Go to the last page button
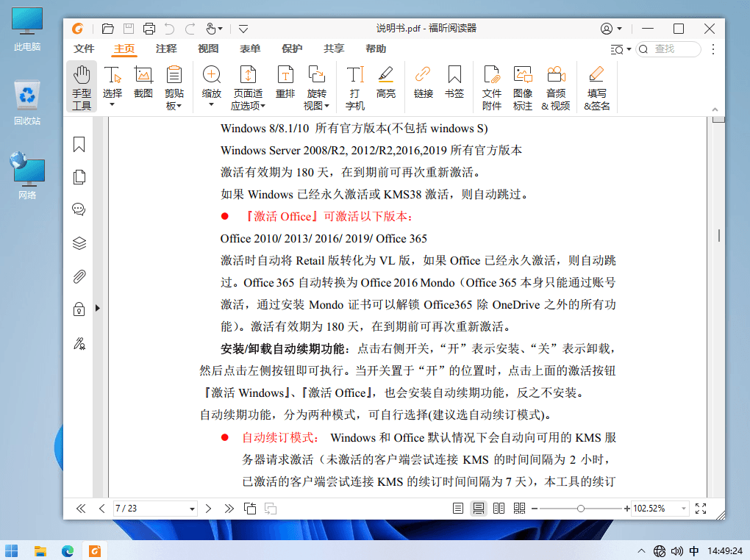The image size is (750, 560). click(x=229, y=509)
